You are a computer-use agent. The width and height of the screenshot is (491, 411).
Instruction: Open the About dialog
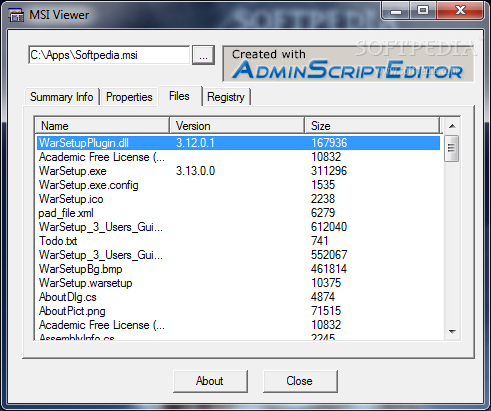point(210,381)
